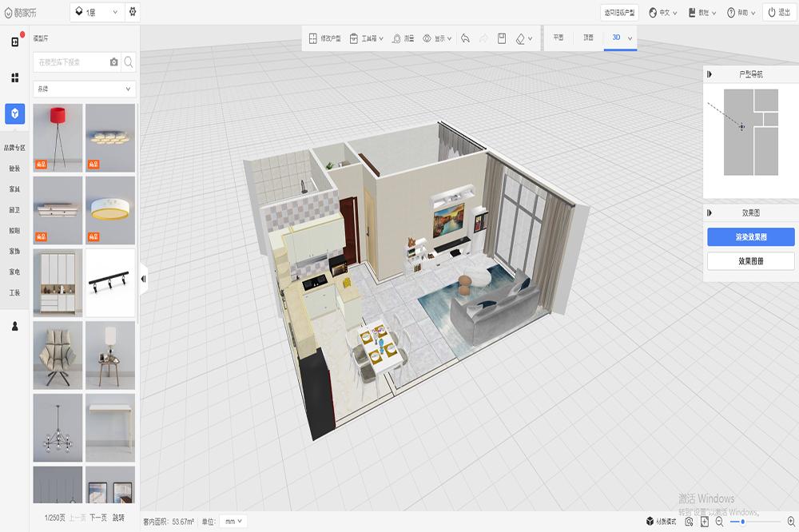799x532 pixels.
Task: Click the blue 渲染效果图 render button
Action: 750,237
